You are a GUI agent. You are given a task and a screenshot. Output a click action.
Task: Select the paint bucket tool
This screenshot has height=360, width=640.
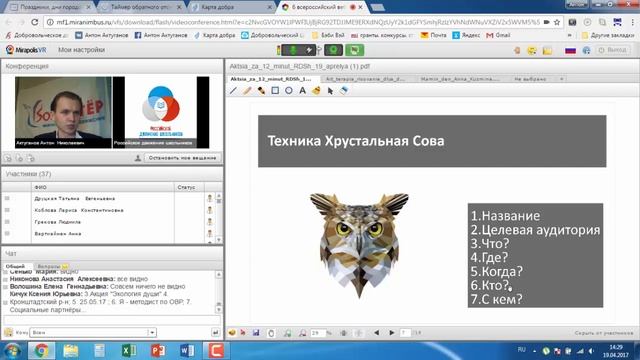click(316, 91)
